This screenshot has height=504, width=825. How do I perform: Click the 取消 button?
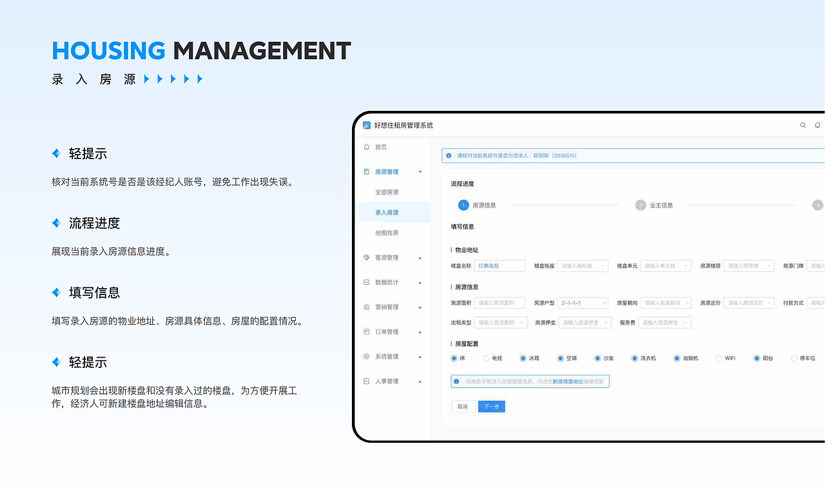(463, 407)
